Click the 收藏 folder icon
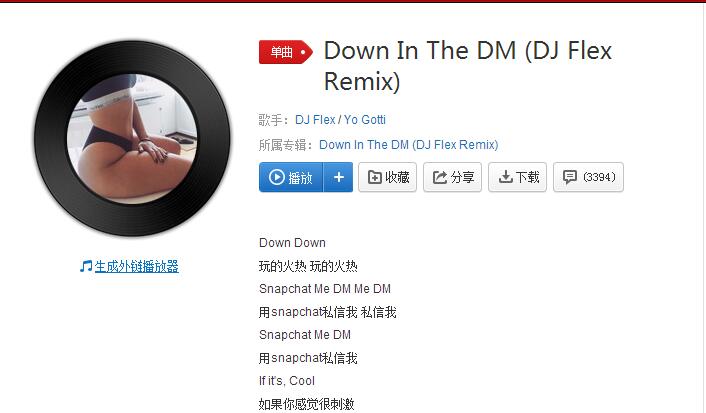The height and width of the screenshot is (413, 706). (x=374, y=177)
